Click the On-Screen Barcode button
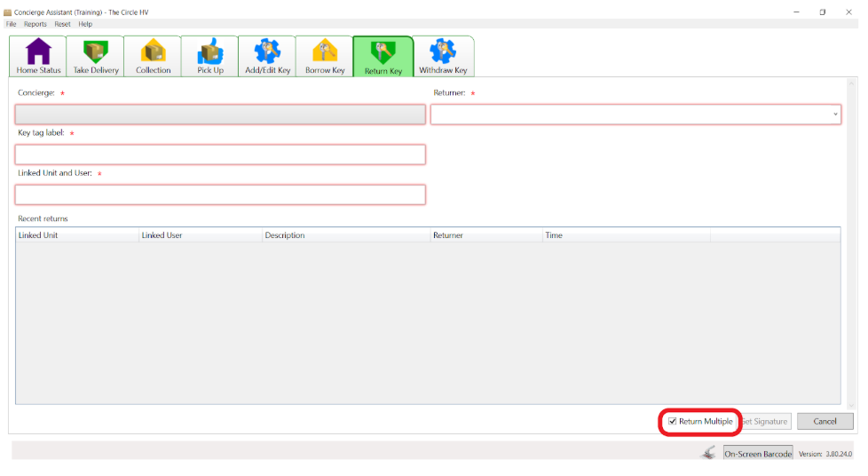 tap(758, 453)
